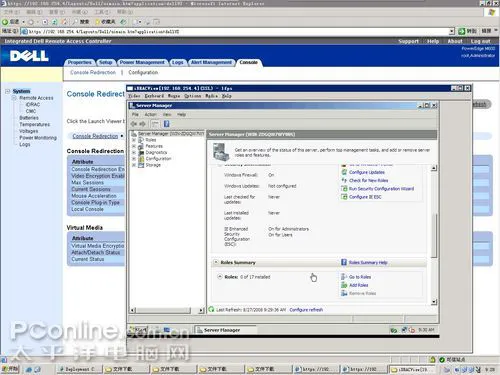Screen dimensions: 500x375
Task: Click the Run Security Configuration Wizard icon
Action: (x=344, y=189)
